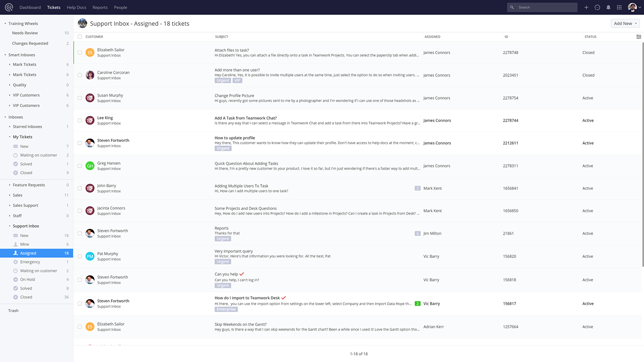Screen dimensions: 644x362
Task: Open the Add New dropdown
Action: [625, 23]
